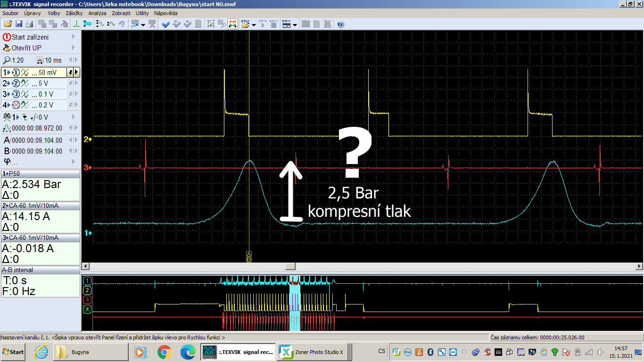644x362 pixels.
Task: Click the blue help question mark icon
Action: (340, 24)
